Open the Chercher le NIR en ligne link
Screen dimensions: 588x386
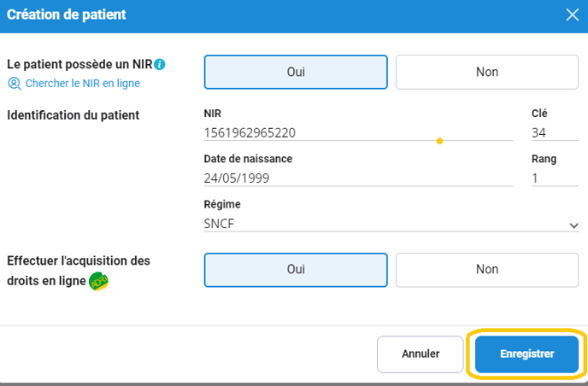[82, 84]
